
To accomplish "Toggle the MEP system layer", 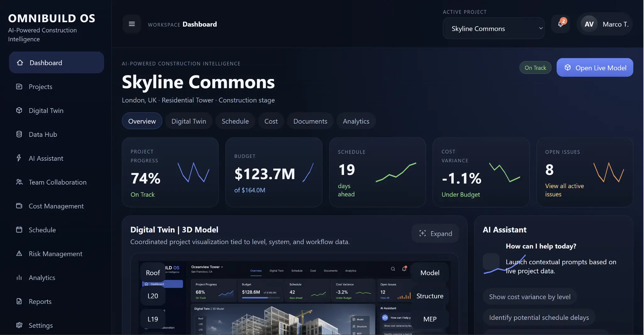I will [430, 319].
